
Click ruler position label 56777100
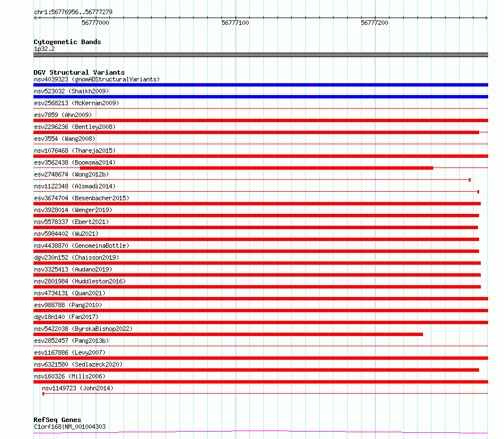tap(235, 23)
